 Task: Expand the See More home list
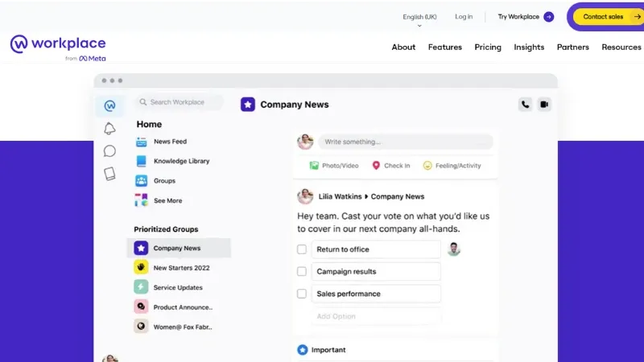[x=168, y=200]
